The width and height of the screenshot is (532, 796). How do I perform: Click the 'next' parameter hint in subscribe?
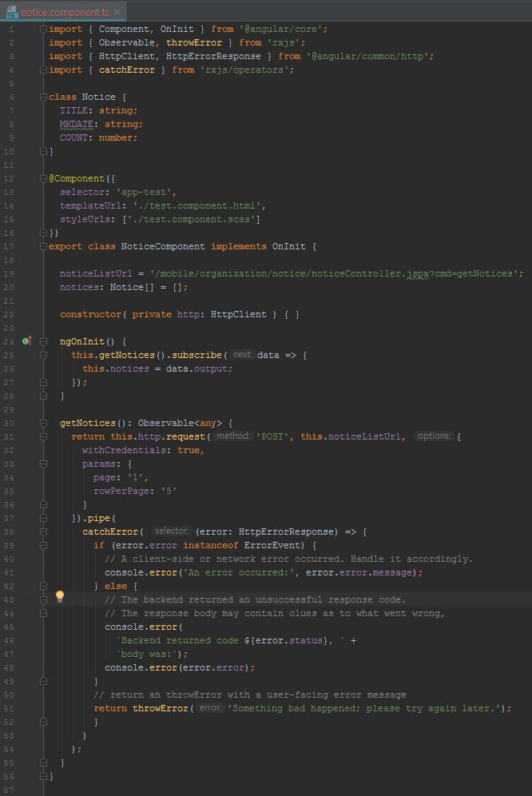click(x=241, y=354)
